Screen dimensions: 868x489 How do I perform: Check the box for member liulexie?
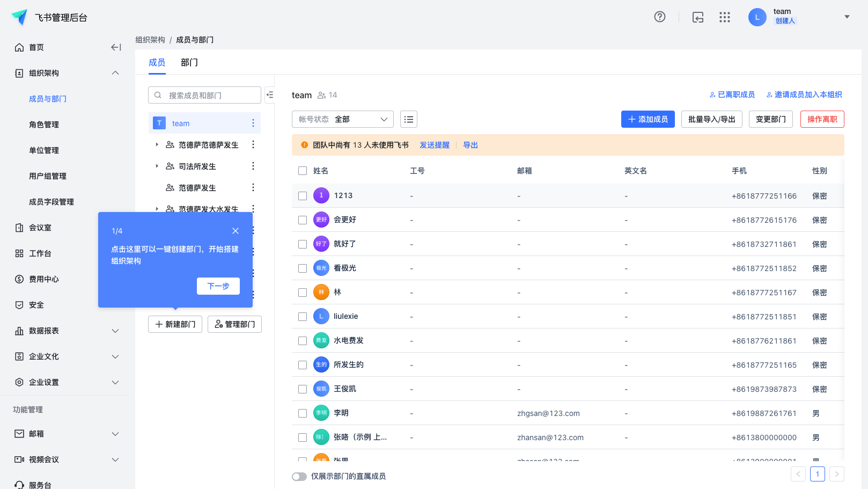pos(303,317)
